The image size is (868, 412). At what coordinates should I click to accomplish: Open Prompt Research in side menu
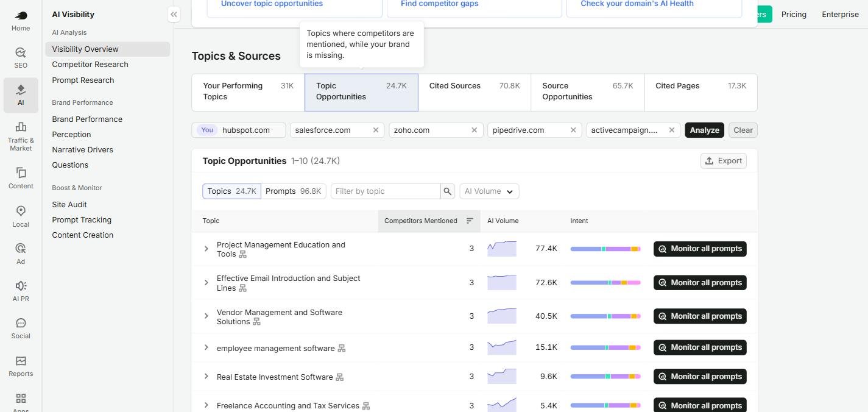83,80
